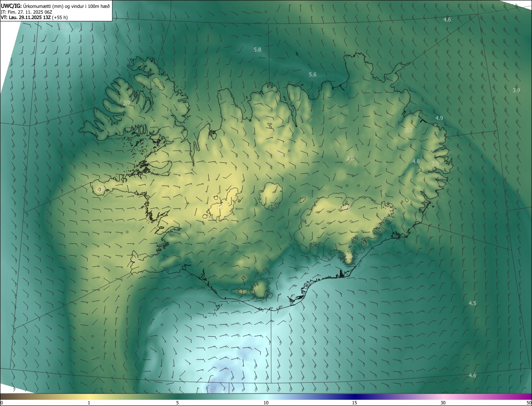The height and width of the screenshot is (406, 532).
Task: Click the 2.5 value label in Eastfjords
Action: tap(435, 164)
